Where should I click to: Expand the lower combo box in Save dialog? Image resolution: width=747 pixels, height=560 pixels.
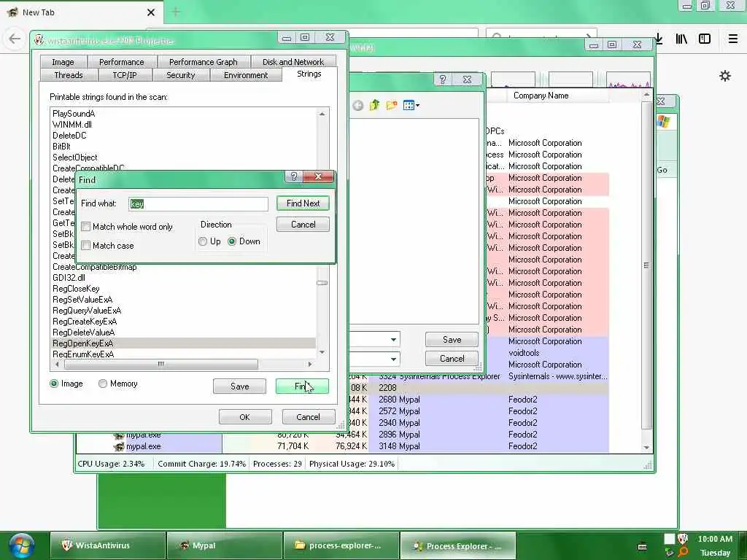[393, 359]
